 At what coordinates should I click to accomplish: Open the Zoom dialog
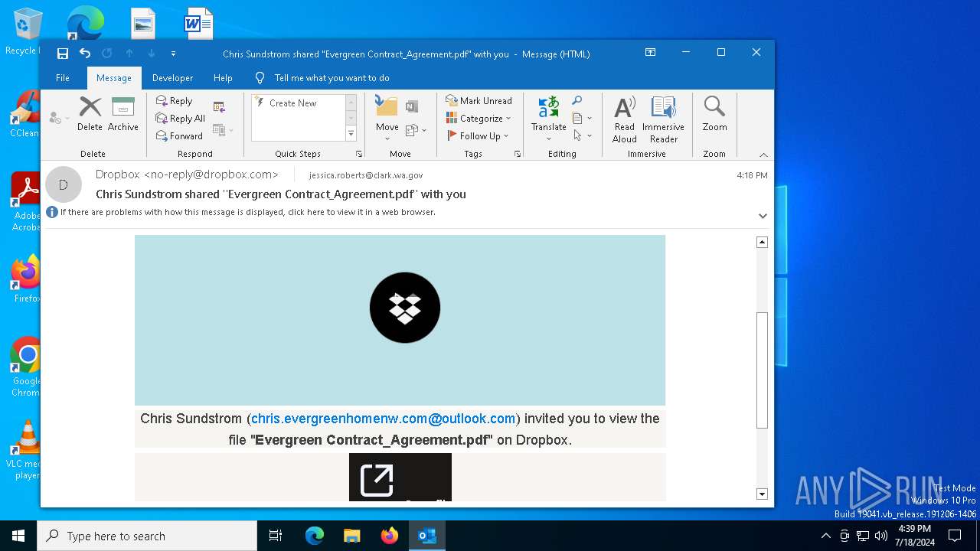coord(714,115)
